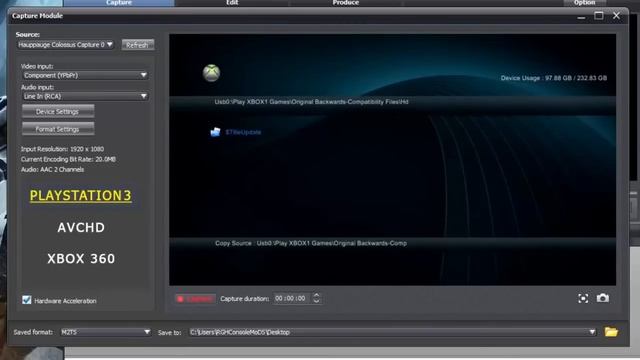The image size is (640, 360).
Task: Open the Source device dropdown
Action: point(65,44)
